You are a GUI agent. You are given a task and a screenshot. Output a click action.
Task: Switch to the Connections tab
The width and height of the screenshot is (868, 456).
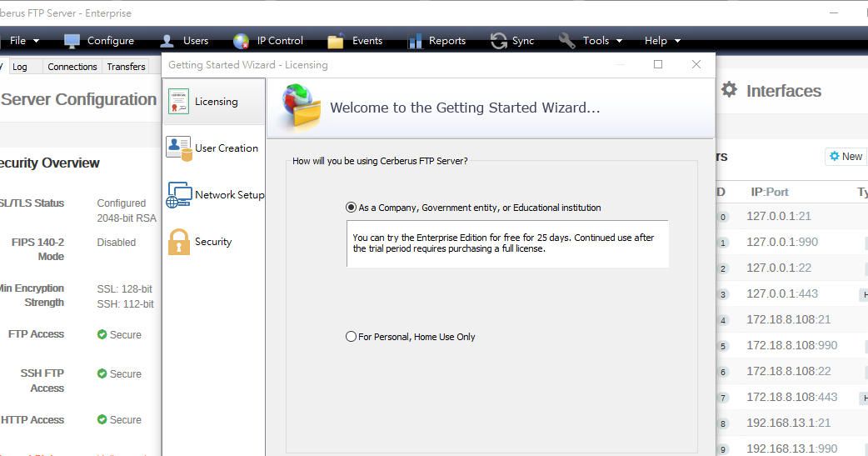pos(72,67)
